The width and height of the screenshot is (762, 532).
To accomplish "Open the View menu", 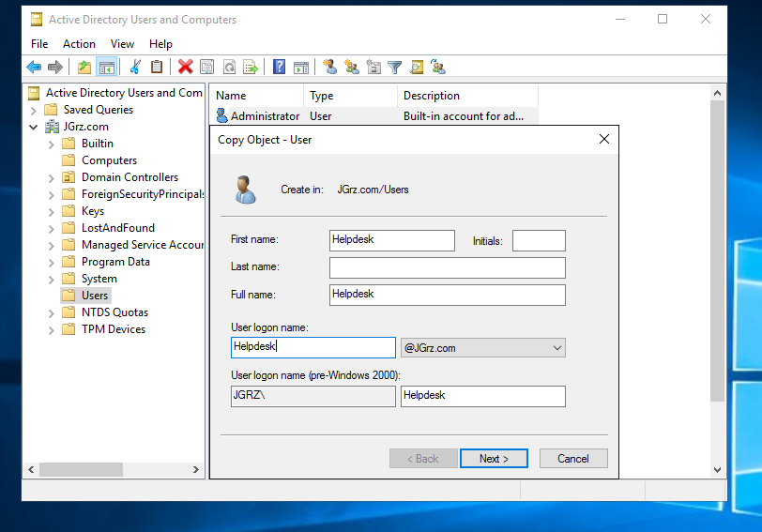I will point(122,44).
